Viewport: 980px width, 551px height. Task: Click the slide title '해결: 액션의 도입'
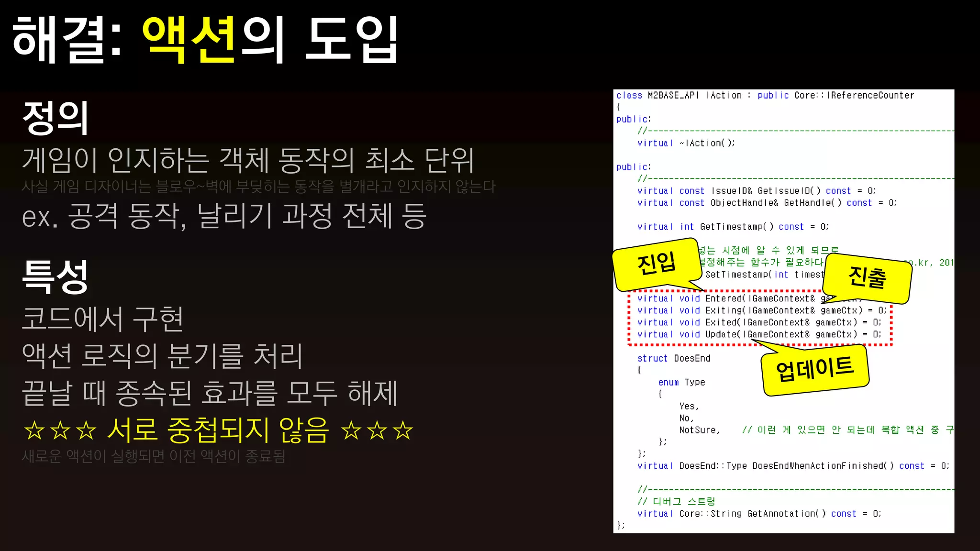point(205,39)
